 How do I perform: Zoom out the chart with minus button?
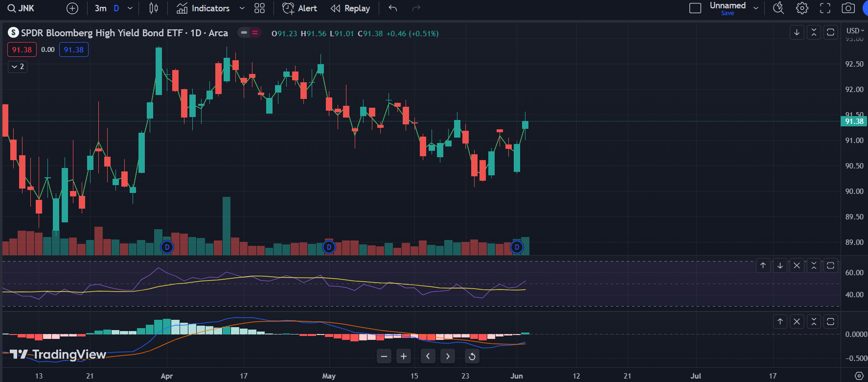point(385,356)
